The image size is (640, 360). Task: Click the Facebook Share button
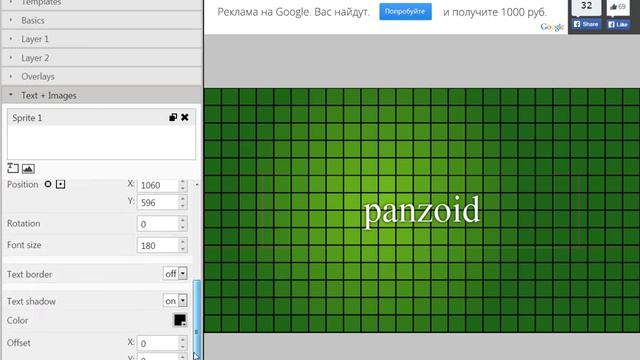(x=586, y=24)
